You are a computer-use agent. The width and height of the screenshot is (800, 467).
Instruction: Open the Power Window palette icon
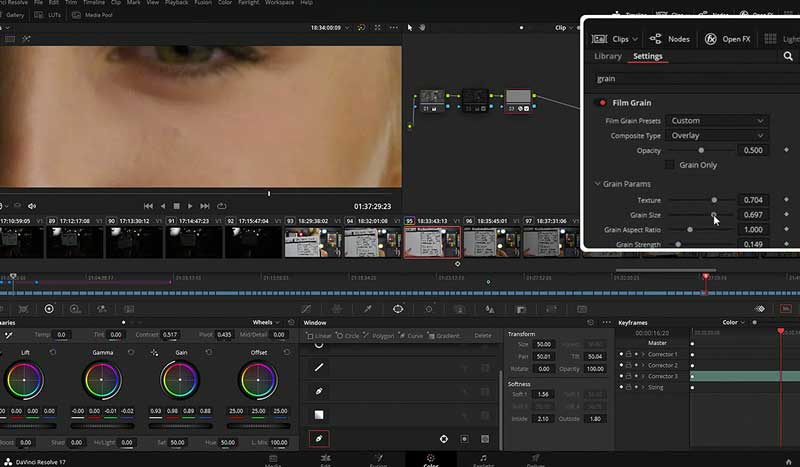coord(398,309)
